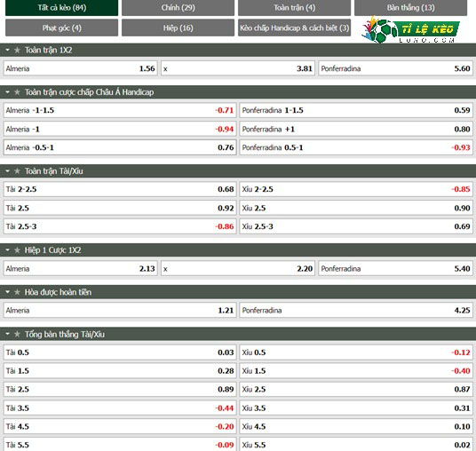Image resolution: width=476 pixels, height=451 pixels.
Task: Collapse the Toàn trận 1X2 section
Action: (8, 50)
